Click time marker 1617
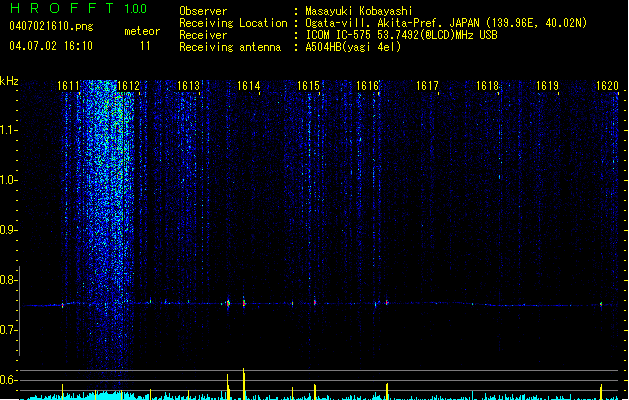629x400 pixels. 428,86
